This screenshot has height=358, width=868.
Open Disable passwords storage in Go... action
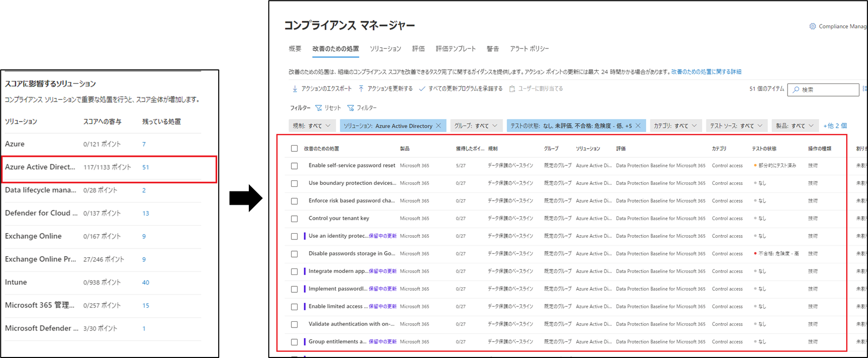pos(352,254)
